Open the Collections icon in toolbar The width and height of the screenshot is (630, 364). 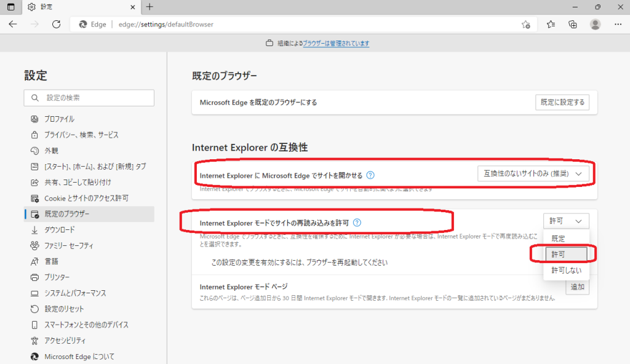[573, 25]
